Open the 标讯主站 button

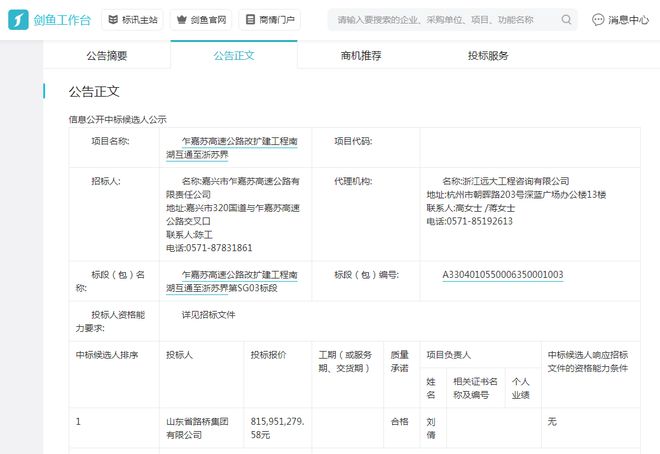tap(133, 20)
